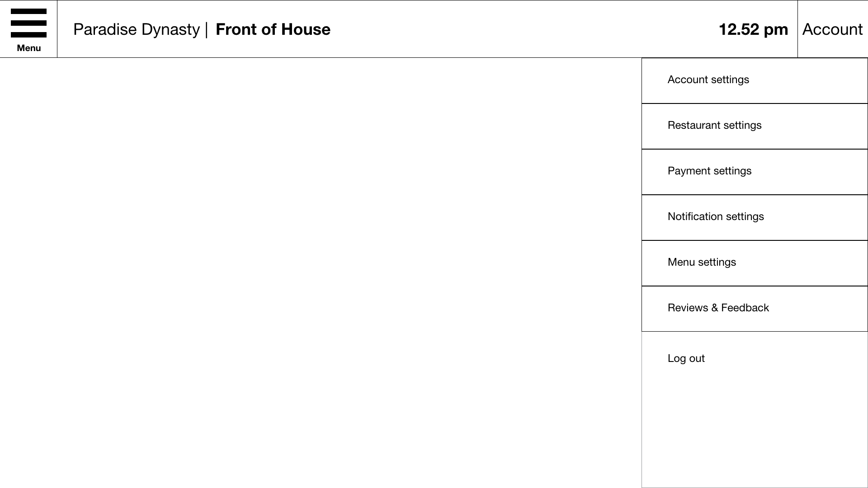Image resolution: width=868 pixels, height=488 pixels.
Task: Click the Account button in header
Action: (833, 28)
